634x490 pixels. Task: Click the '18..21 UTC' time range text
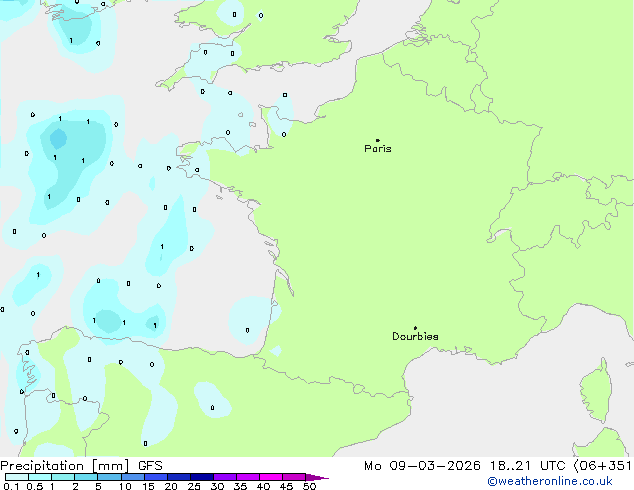coord(528,466)
